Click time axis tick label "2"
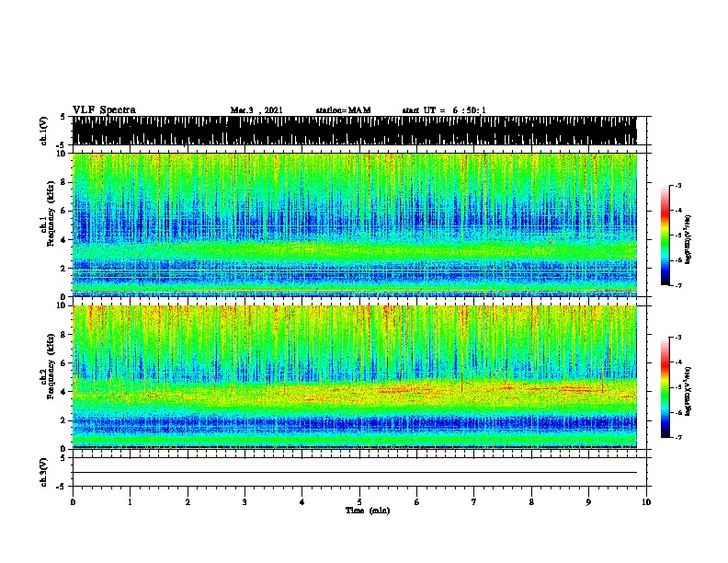The height and width of the screenshot is (563, 728). (188, 501)
